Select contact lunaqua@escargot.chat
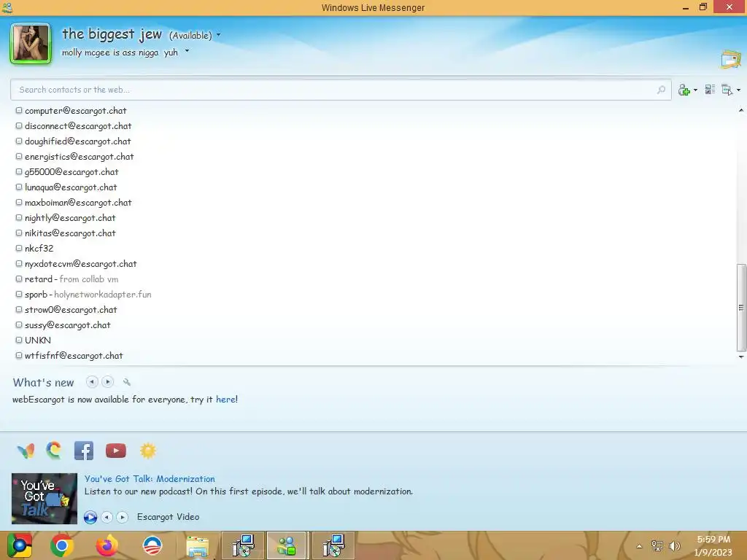The width and height of the screenshot is (747, 560). click(71, 187)
